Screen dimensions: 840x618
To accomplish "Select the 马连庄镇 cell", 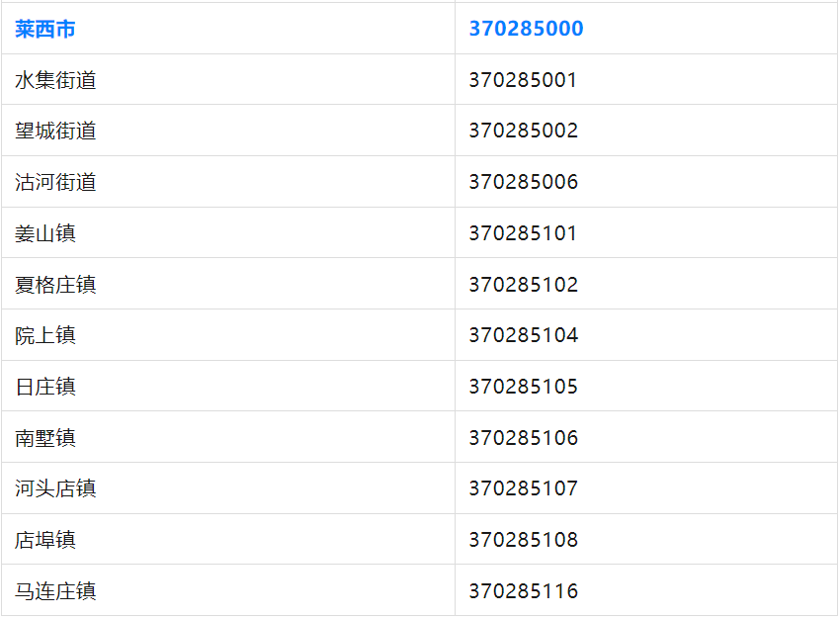I will pyautogui.click(x=55, y=591).
